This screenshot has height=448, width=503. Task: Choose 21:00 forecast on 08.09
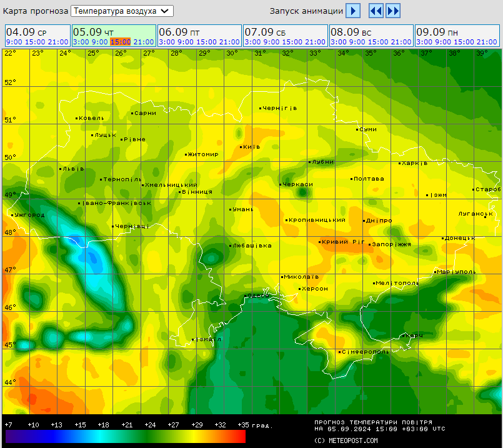pos(401,42)
